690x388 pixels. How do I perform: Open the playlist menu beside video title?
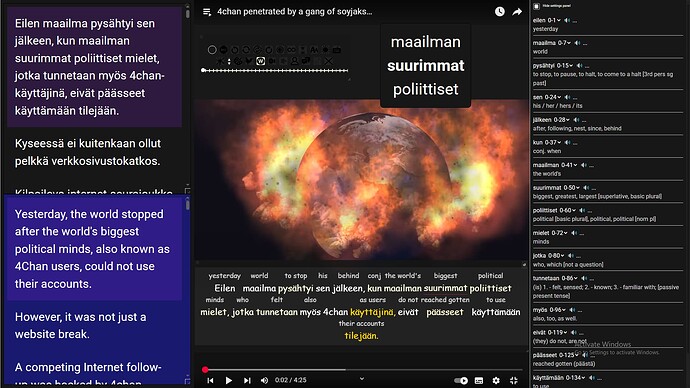coord(207,12)
